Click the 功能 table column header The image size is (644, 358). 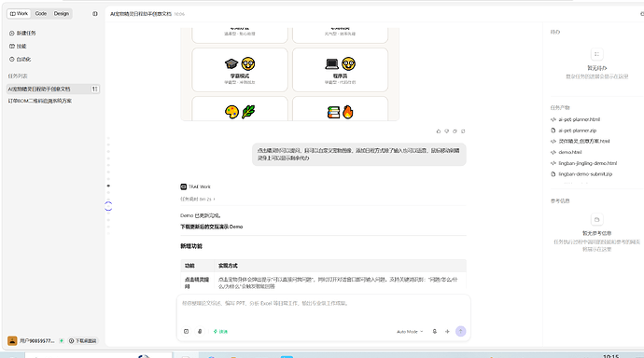click(189, 266)
